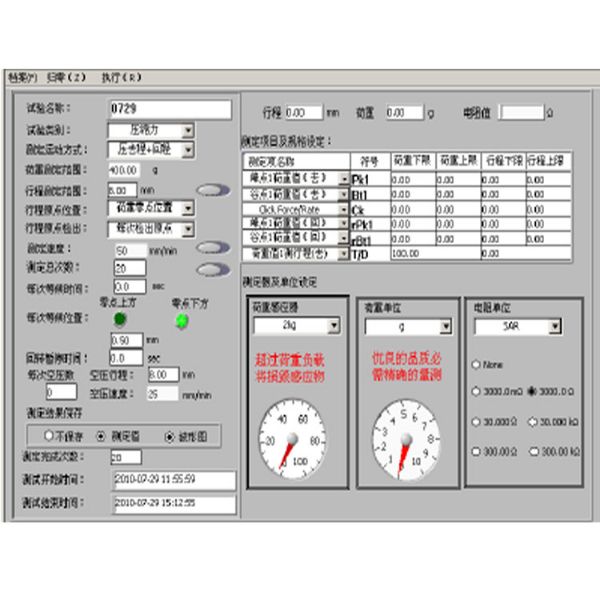Select the None resistance range option
The image size is (600, 600).
click(x=474, y=365)
